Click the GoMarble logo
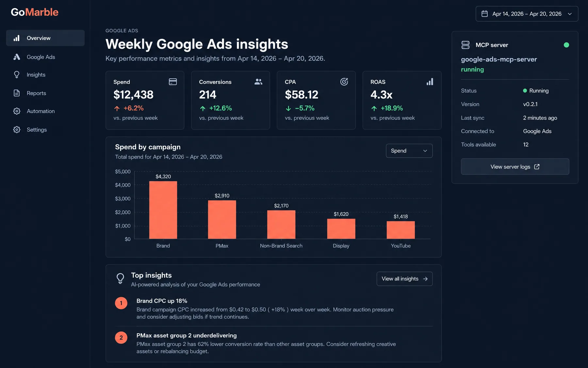588x368 pixels. coord(35,12)
